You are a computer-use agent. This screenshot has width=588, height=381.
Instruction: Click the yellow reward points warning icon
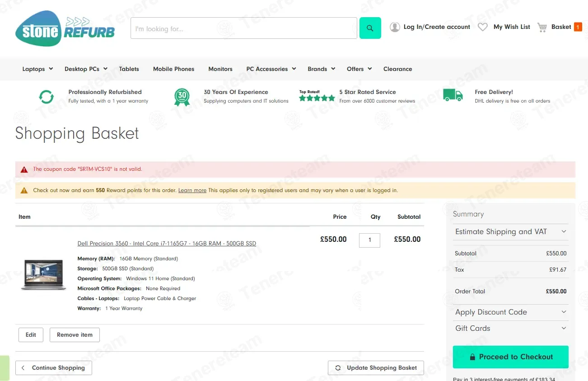tap(24, 191)
